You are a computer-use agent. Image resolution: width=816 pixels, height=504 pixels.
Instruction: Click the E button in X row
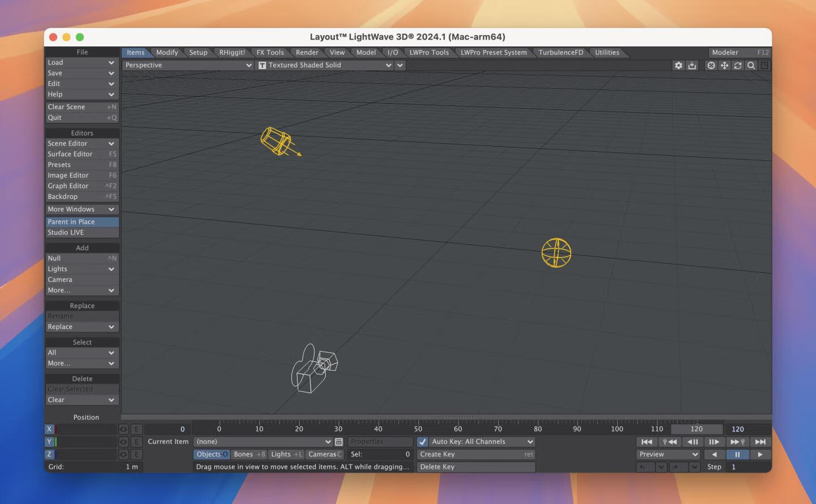coord(137,429)
